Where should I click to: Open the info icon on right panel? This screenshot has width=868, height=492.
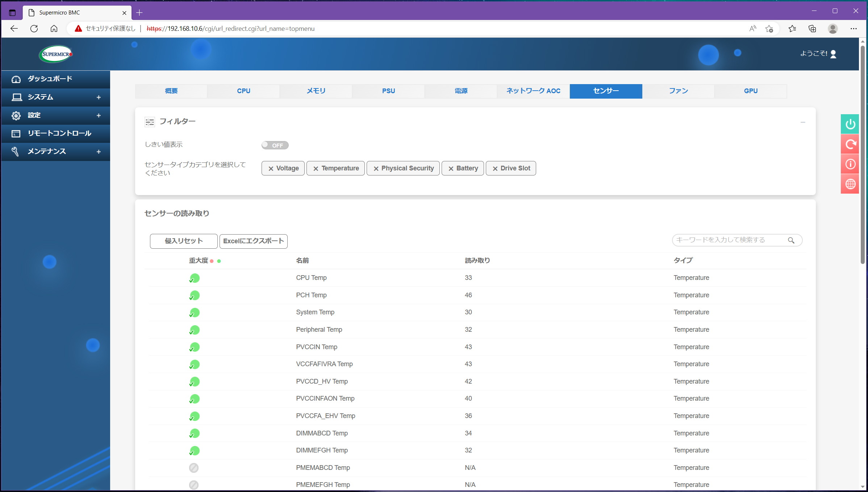pos(850,164)
